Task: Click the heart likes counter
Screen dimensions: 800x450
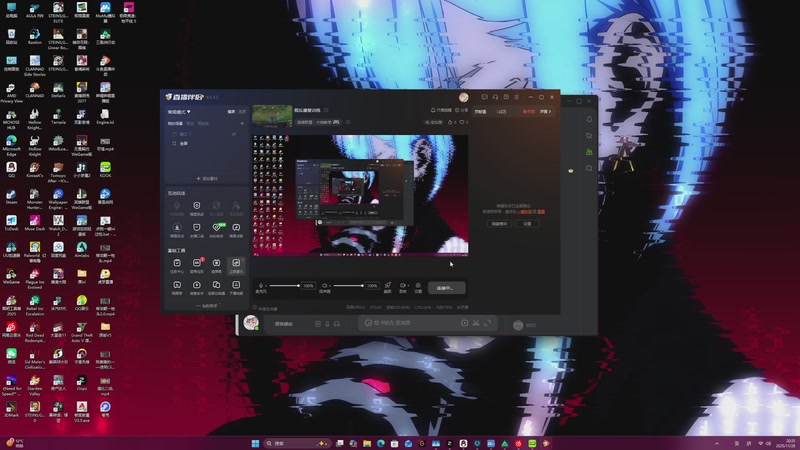Action: click(x=464, y=122)
